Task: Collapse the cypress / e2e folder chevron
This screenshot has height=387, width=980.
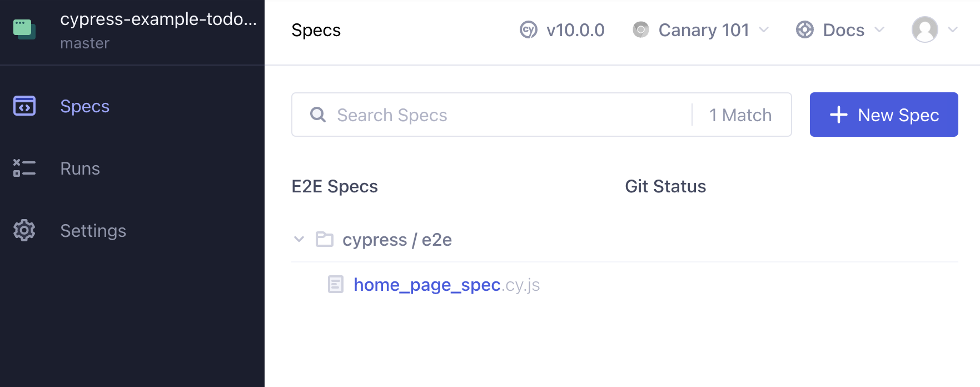Action: tap(300, 239)
